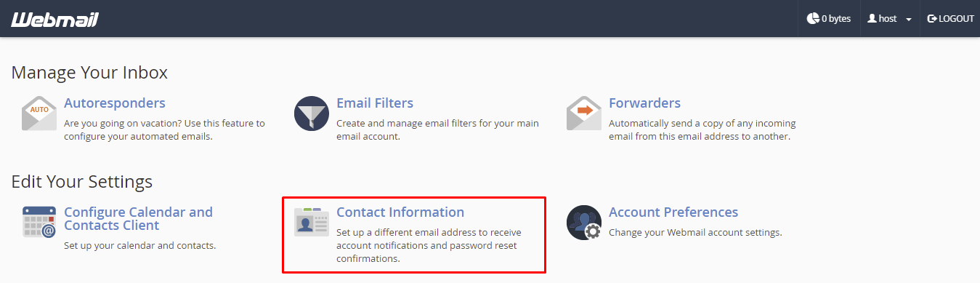Click the user profile icon beside host
980x283 pixels.
(872, 19)
